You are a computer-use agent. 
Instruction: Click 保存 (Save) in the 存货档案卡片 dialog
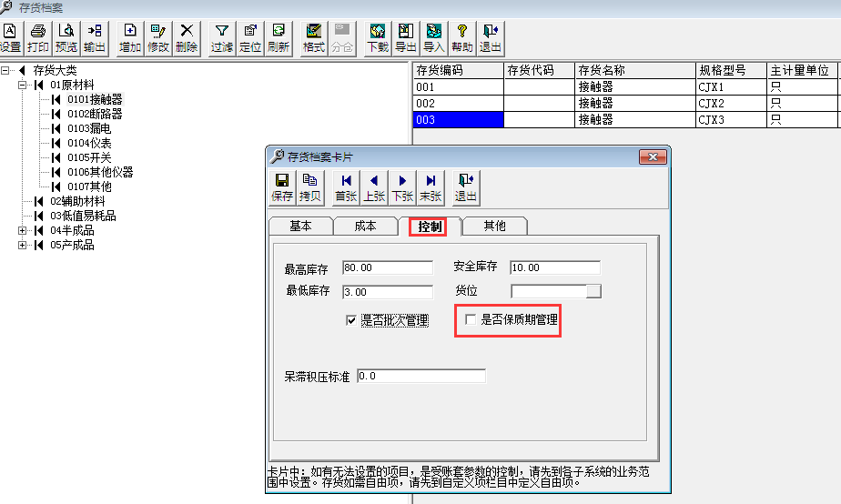(x=282, y=187)
